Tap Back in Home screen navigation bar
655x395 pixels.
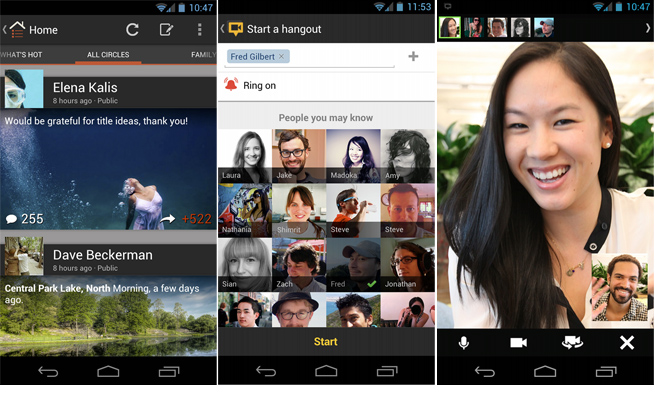[x=48, y=372]
